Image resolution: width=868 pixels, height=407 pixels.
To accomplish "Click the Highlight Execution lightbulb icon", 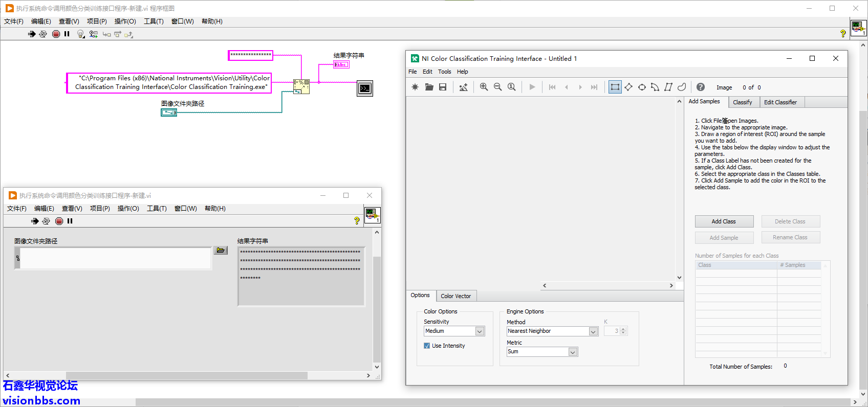I will 80,34.
